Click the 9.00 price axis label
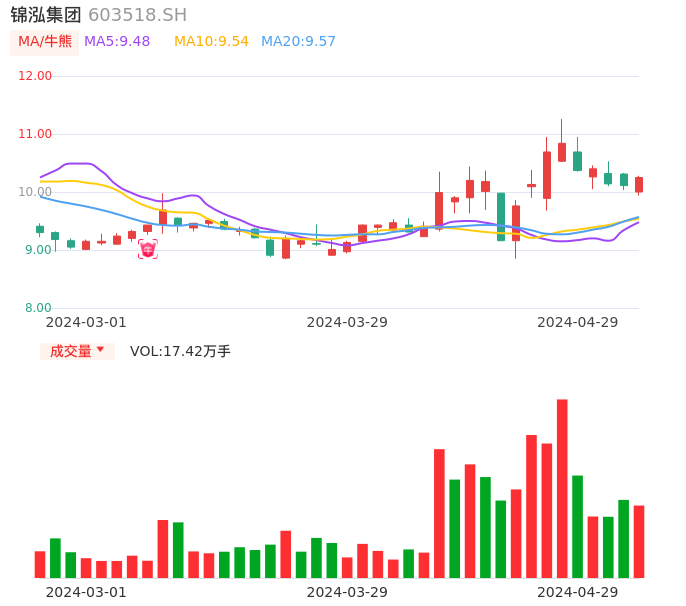Viewport: 686px width, 606px height. coord(38,250)
